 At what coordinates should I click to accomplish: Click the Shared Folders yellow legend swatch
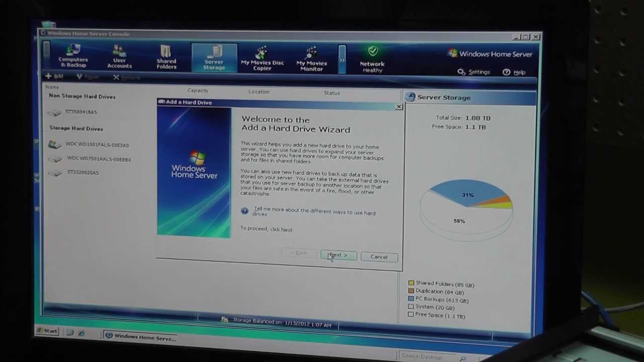click(x=411, y=283)
